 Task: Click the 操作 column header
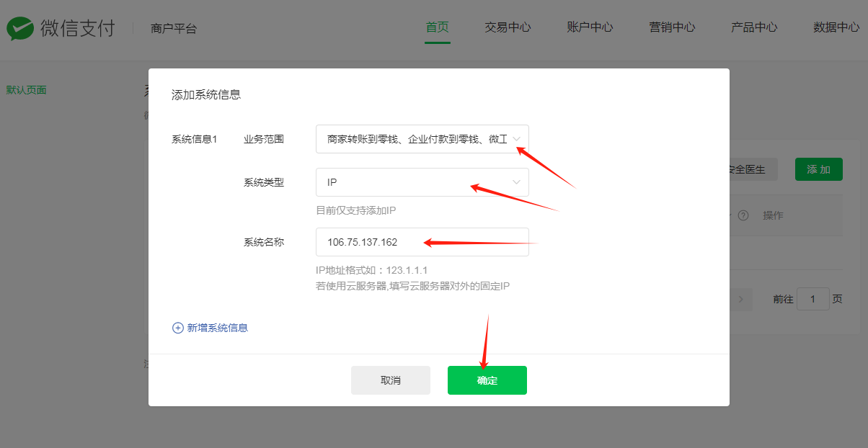pyautogui.click(x=773, y=215)
